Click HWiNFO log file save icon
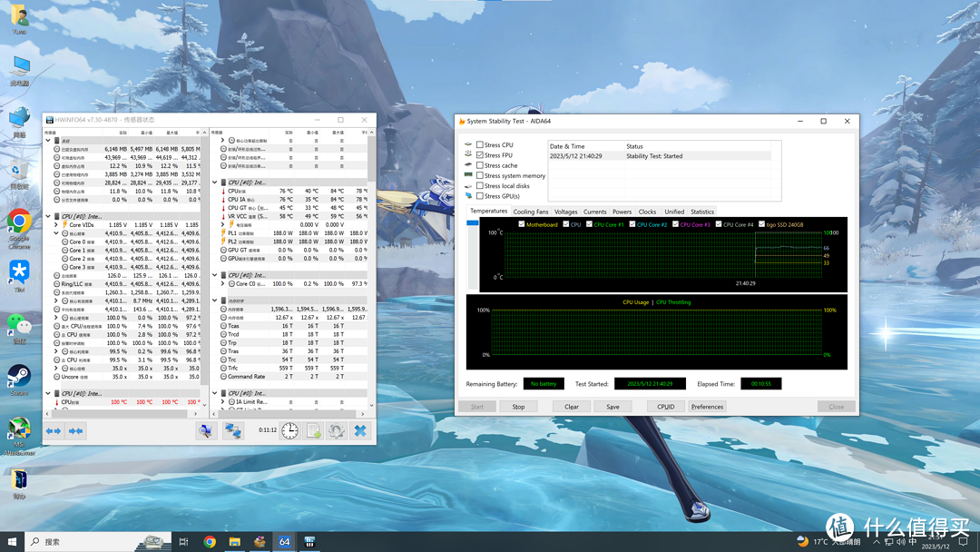 pos(314,430)
